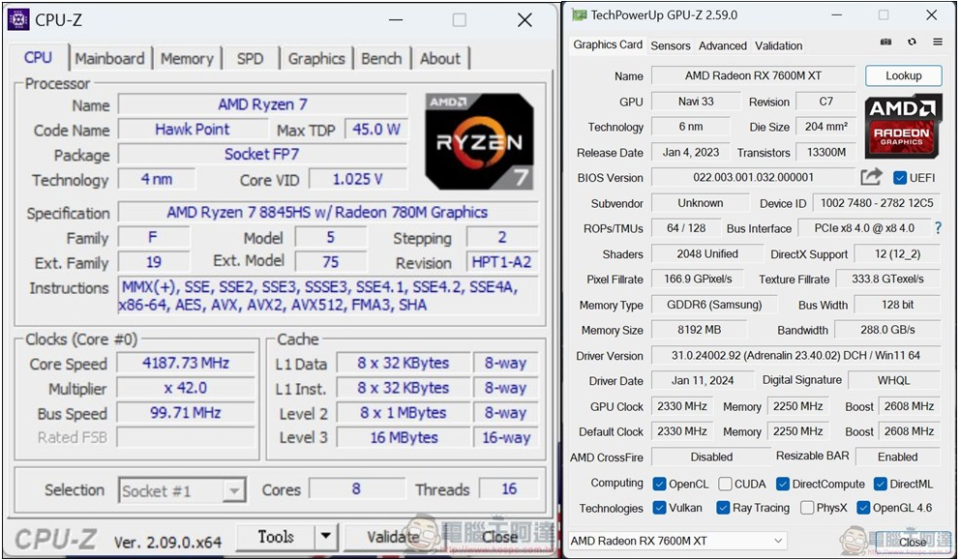The width and height of the screenshot is (960, 560).
Task: Click the GPU Name field value
Action: tap(753, 75)
